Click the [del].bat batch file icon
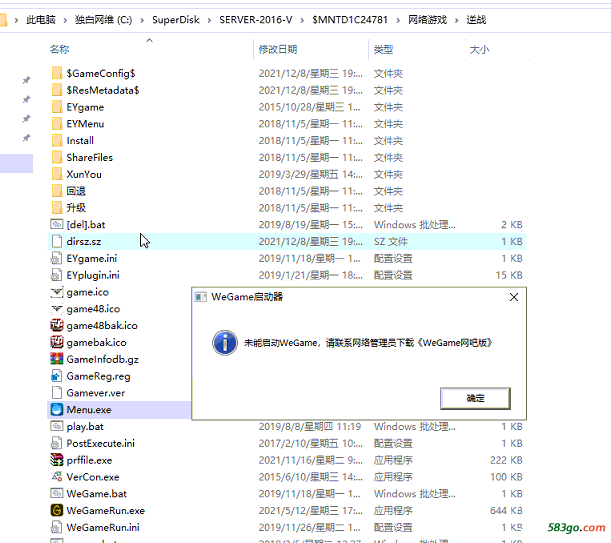Image resolution: width=611 pixels, height=543 pixels. pos(57,225)
